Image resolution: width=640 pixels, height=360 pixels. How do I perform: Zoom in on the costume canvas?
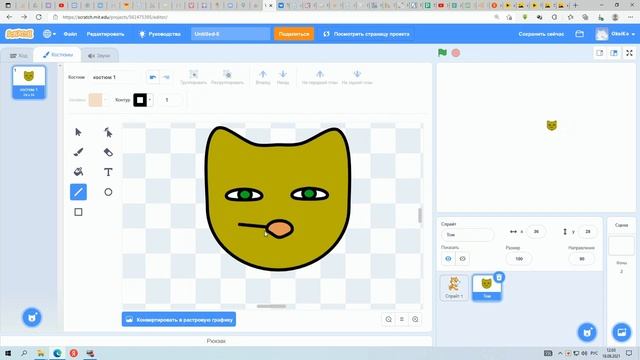click(415, 319)
